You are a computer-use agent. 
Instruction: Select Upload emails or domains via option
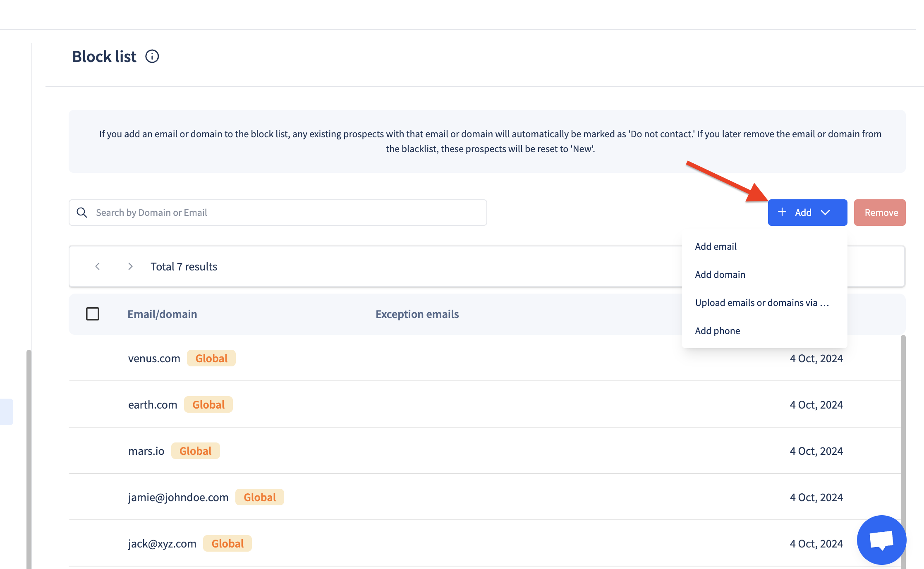(x=761, y=303)
